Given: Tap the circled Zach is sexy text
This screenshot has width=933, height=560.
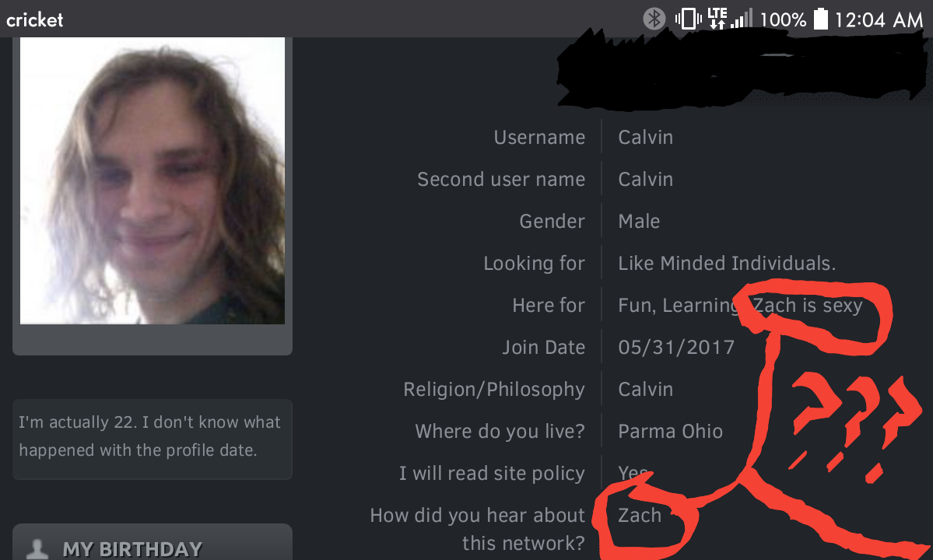Looking at the screenshot, I should point(808,306).
